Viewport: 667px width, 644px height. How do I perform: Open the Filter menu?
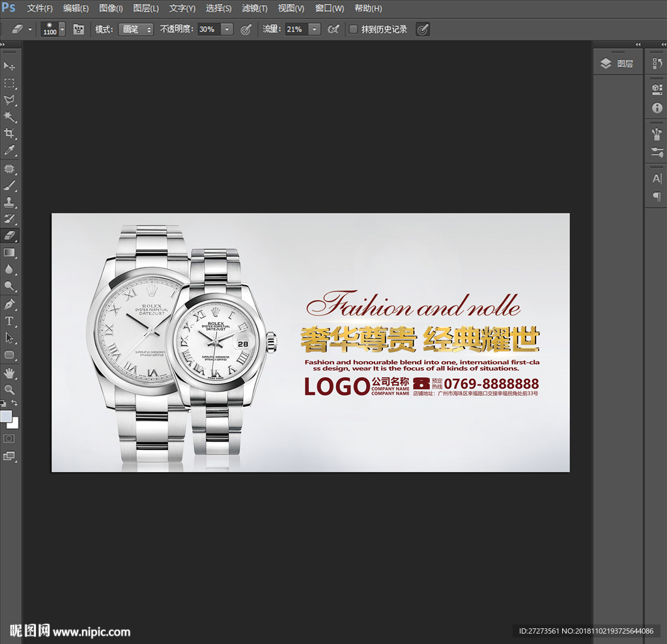(x=255, y=8)
